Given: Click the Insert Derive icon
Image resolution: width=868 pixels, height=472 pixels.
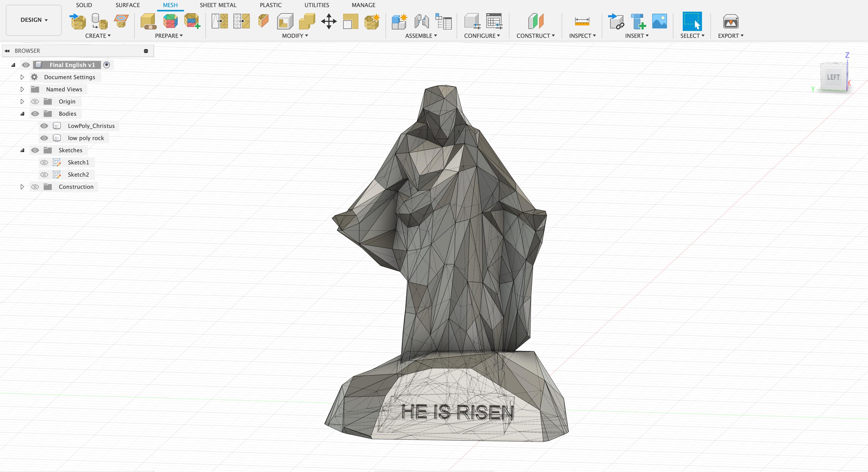Looking at the screenshot, I should [x=616, y=21].
